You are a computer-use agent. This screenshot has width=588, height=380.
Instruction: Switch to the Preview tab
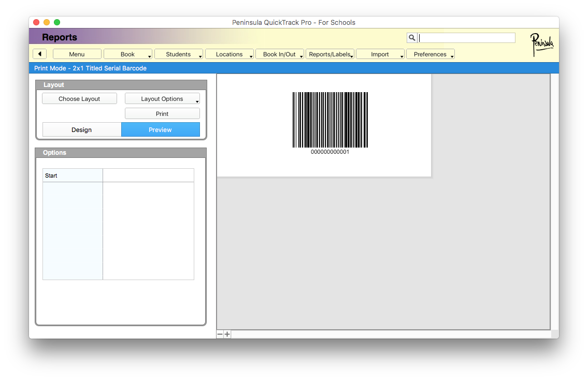[161, 129]
